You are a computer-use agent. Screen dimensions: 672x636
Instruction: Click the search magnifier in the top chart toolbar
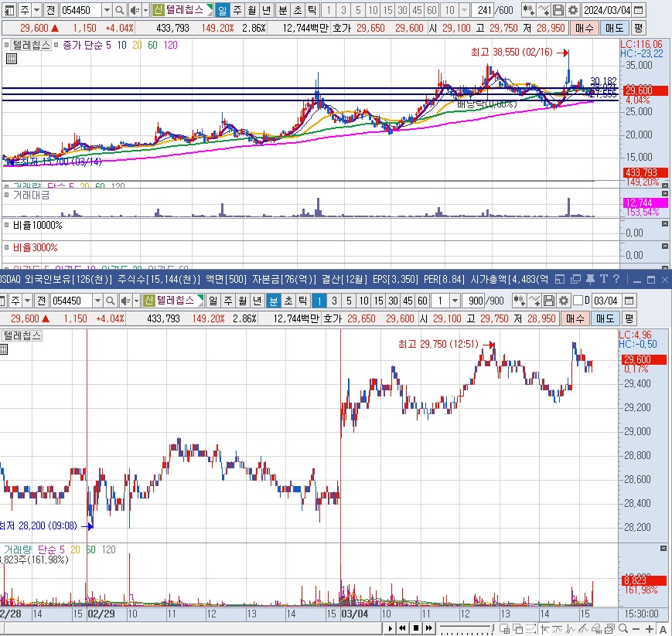[x=120, y=10]
